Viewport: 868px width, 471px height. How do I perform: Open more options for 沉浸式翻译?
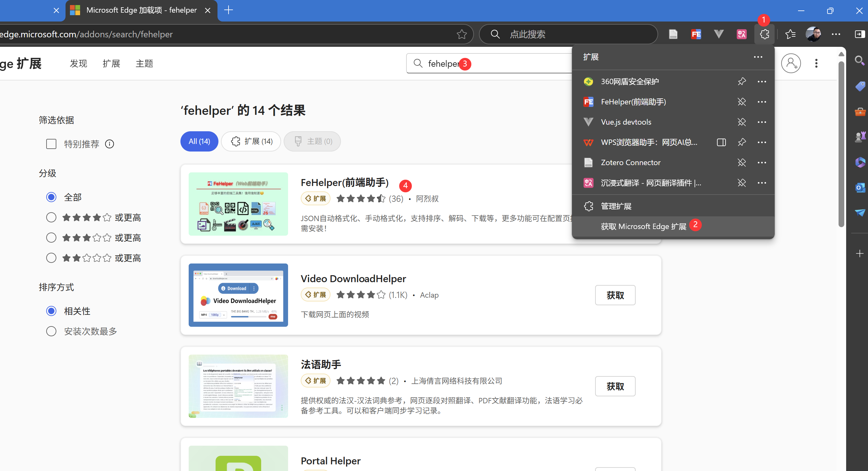762,183
